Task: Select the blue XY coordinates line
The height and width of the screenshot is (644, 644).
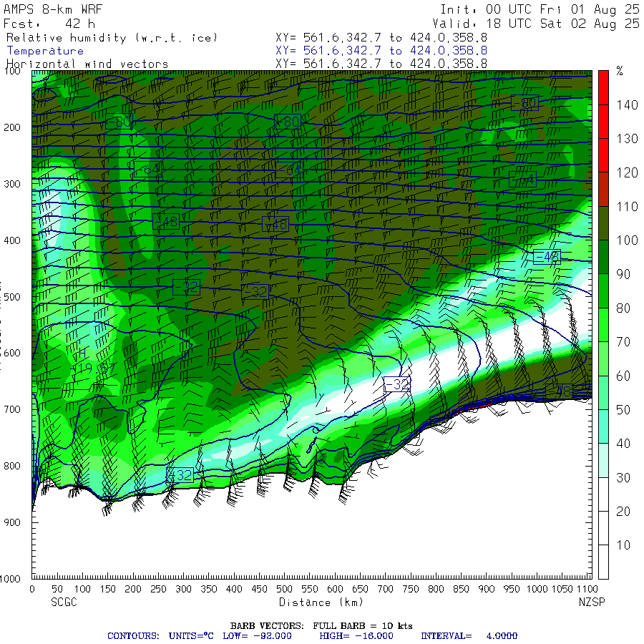Action: (381, 51)
